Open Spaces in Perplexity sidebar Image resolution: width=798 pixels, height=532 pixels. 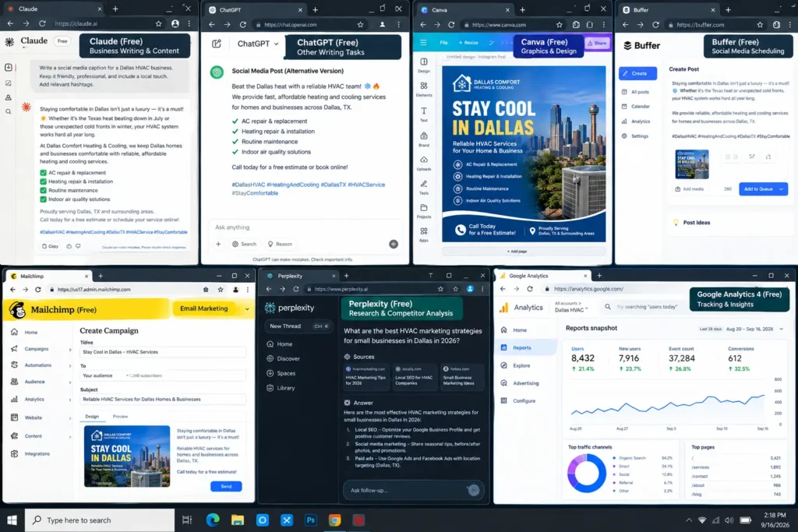pos(281,373)
